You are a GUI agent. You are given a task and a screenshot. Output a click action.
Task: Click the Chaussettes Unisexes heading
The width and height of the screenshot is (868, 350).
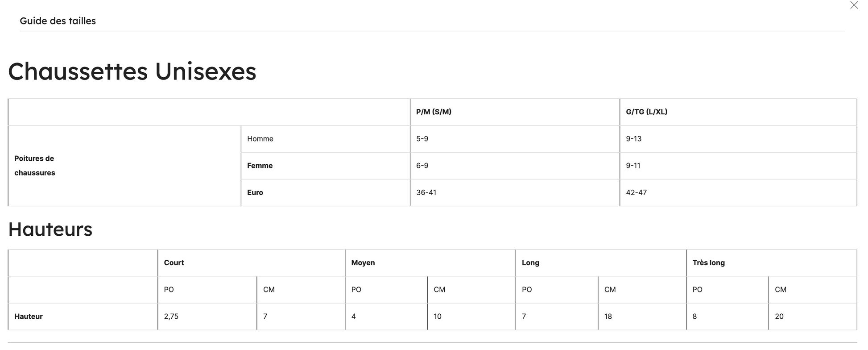point(132,71)
